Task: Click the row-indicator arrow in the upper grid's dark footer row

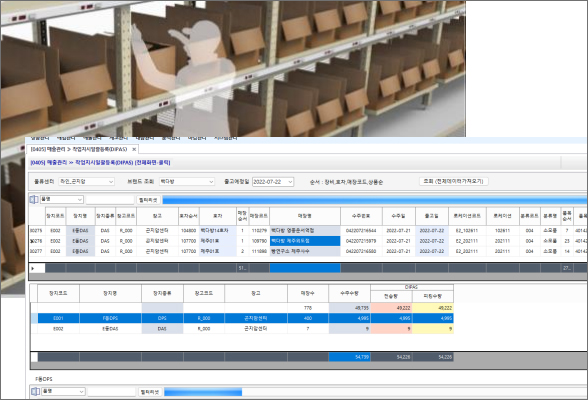Action: click(33, 268)
